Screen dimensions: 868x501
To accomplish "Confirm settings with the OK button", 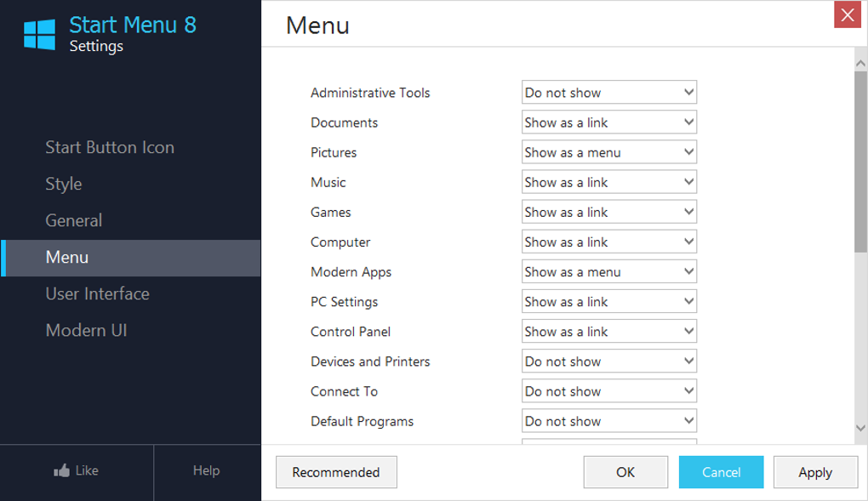I will tap(625, 472).
